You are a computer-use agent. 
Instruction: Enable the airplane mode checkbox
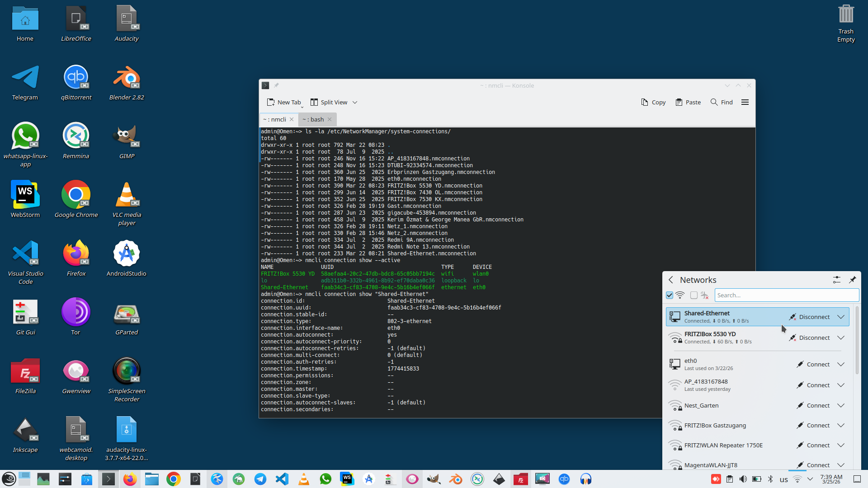[x=694, y=295]
